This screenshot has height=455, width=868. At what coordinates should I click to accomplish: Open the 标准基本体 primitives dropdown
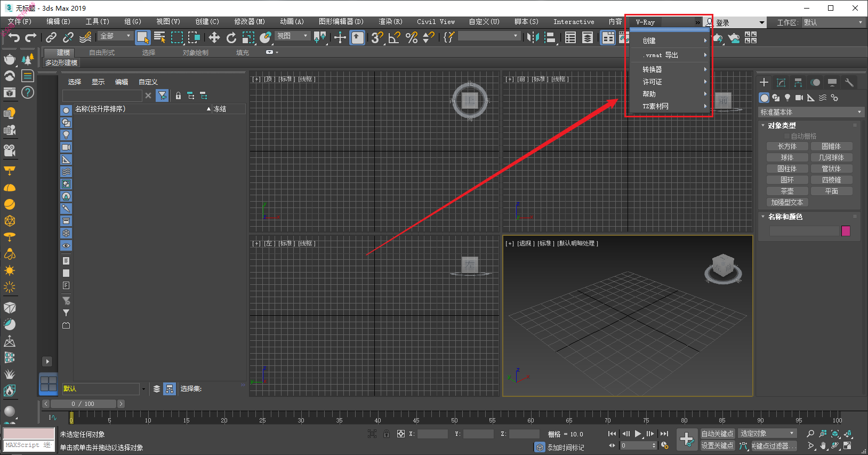tap(810, 112)
